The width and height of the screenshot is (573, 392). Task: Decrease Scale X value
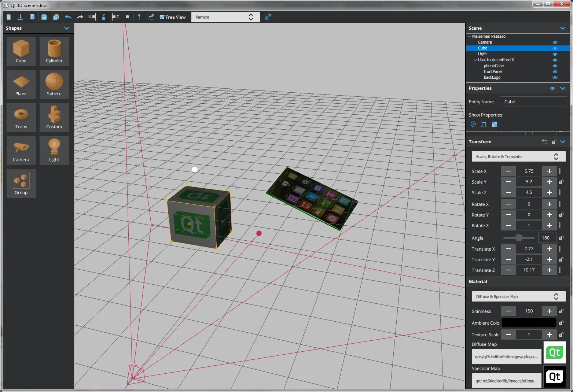tap(508, 171)
